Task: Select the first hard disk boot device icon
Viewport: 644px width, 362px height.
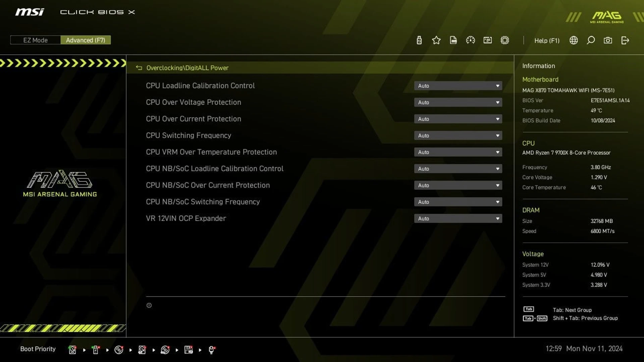Action: point(72,350)
